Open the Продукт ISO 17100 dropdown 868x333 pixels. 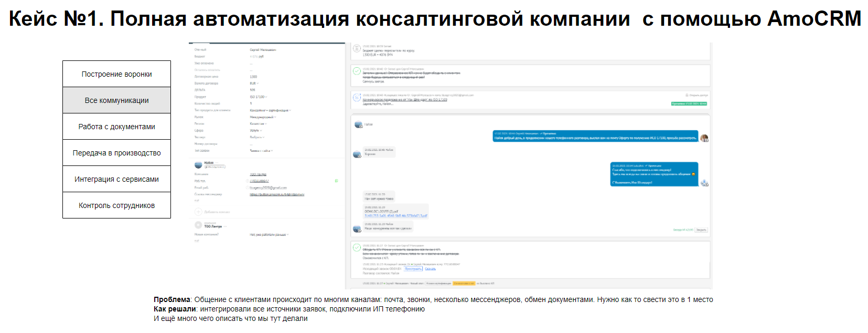coord(259,97)
